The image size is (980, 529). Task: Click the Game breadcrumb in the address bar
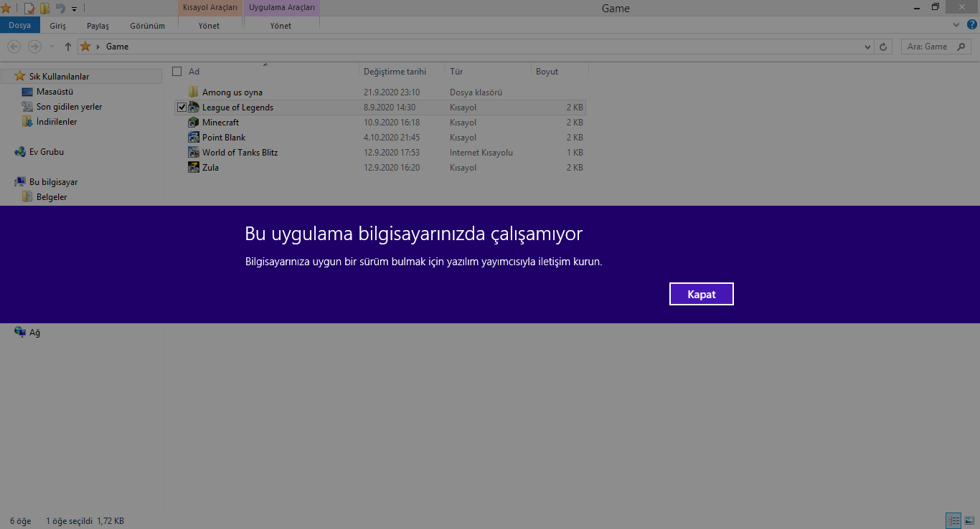118,47
